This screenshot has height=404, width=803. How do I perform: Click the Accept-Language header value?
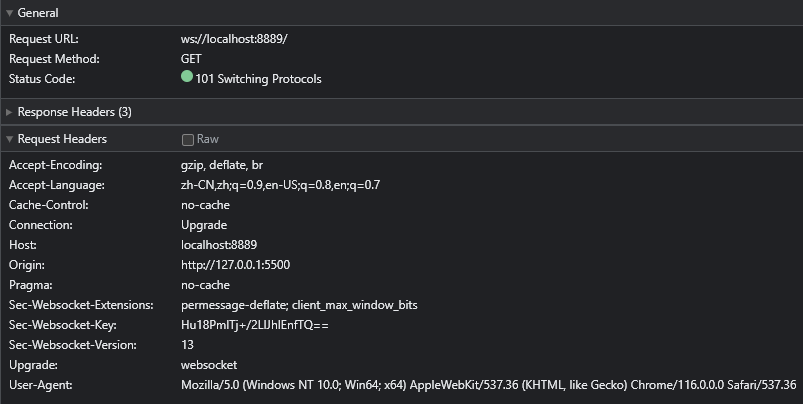click(x=280, y=185)
